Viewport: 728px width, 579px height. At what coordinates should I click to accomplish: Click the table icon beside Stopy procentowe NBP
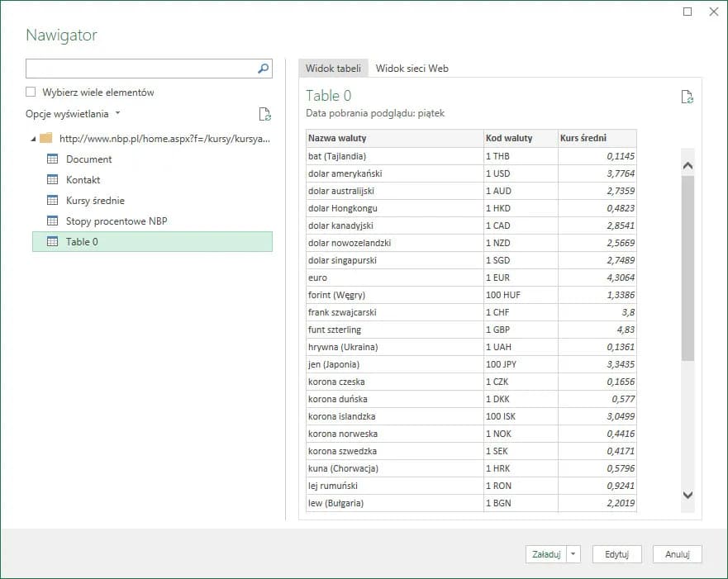[53, 221]
